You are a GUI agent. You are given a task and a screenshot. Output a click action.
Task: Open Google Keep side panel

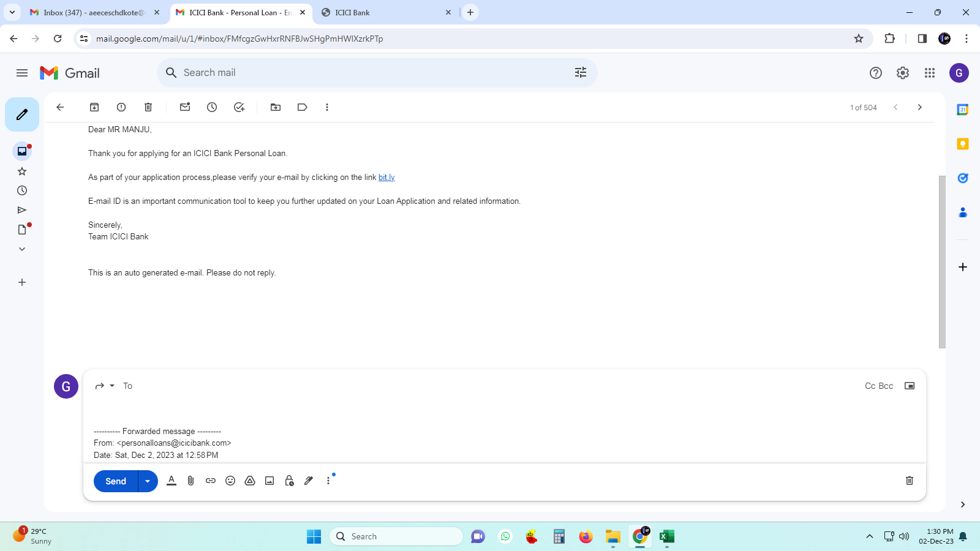click(x=963, y=144)
